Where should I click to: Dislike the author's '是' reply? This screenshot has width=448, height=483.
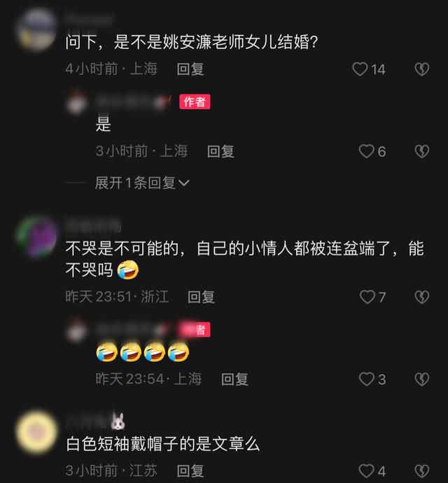pos(422,152)
